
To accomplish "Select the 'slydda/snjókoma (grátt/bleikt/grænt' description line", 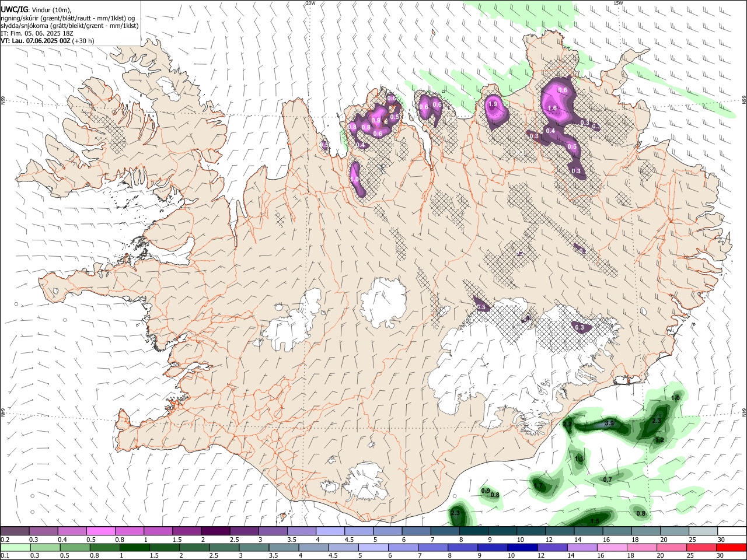I will 69,26.
